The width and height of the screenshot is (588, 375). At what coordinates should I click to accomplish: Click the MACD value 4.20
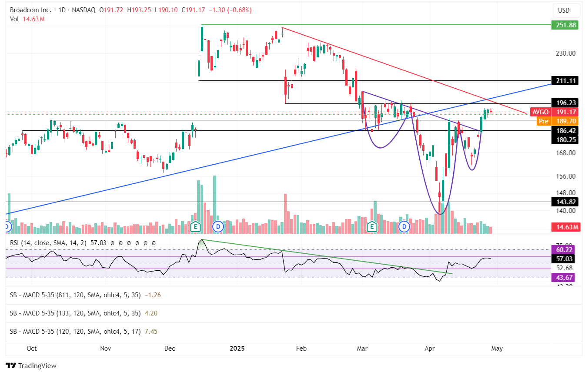tap(150, 313)
